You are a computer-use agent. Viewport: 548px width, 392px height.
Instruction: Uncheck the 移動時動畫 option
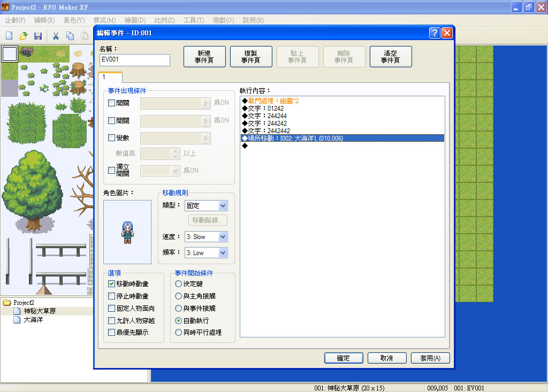[111, 283]
